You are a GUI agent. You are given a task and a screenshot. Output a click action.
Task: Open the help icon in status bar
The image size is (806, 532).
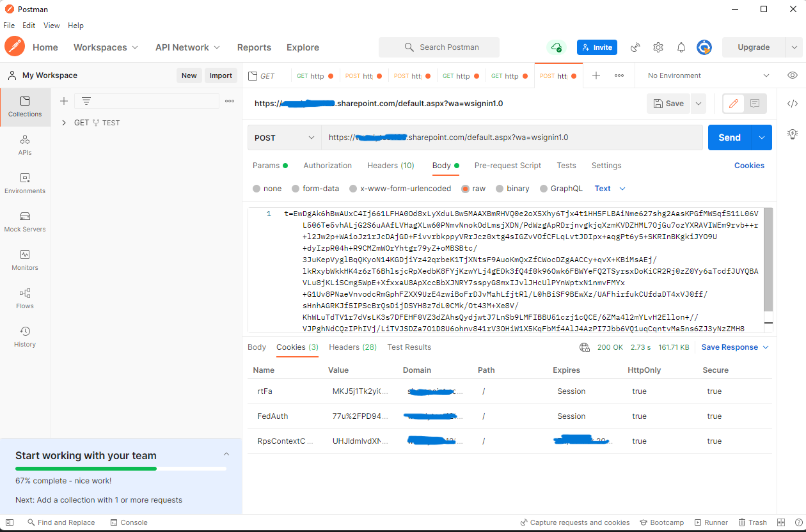click(798, 522)
